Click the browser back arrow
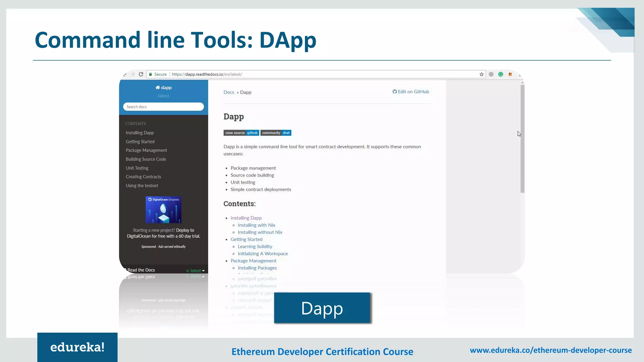 coord(125,74)
